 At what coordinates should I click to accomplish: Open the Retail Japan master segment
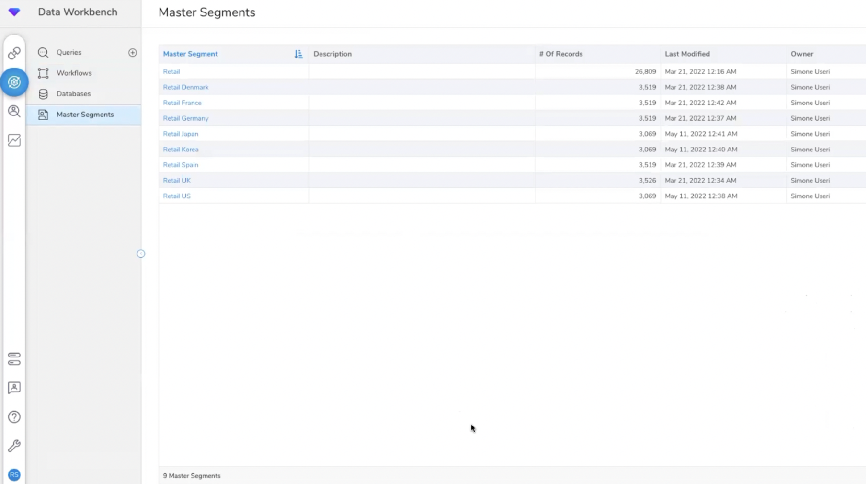click(180, 134)
